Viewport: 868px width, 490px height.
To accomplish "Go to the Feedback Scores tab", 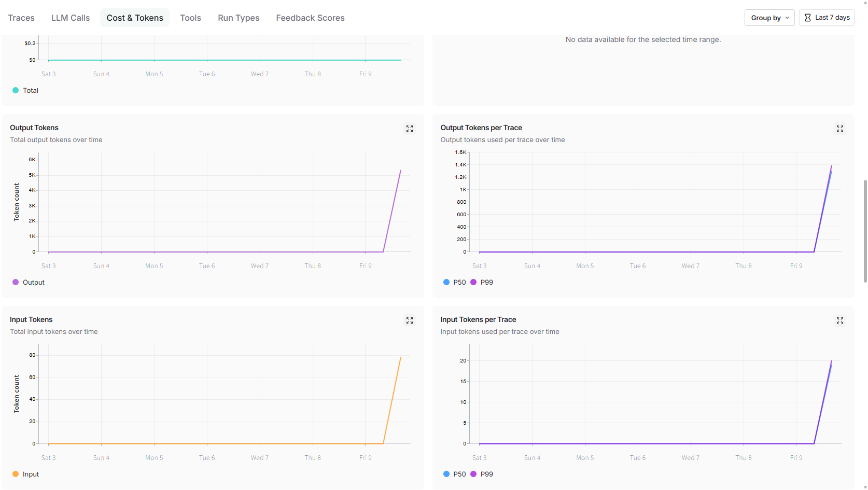I will 310,18.
